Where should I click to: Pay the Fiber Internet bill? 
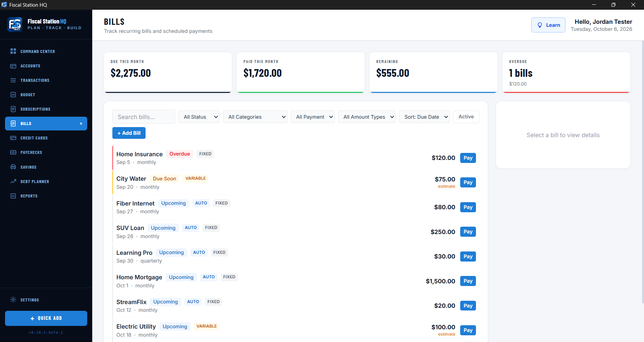pyautogui.click(x=468, y=207)
